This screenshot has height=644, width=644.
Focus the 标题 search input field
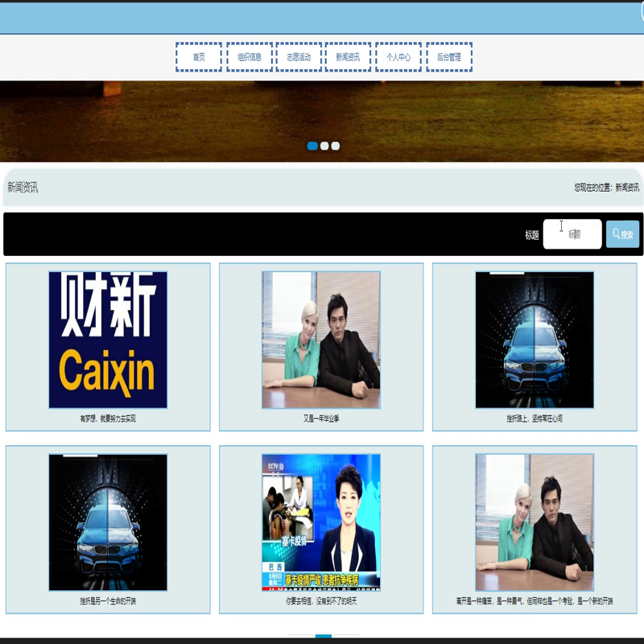click(572, 234)
